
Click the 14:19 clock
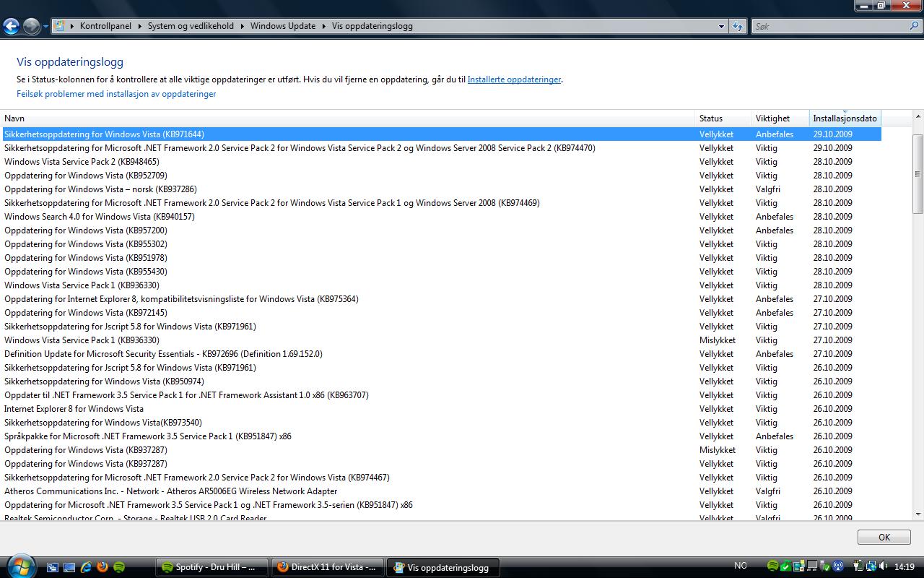[x=905, y=566]
